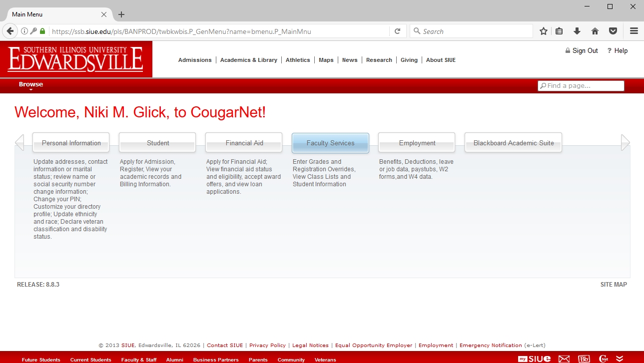Open the SITE MAP link
This screenshot has width=644, height=363.
coord(613,285)
